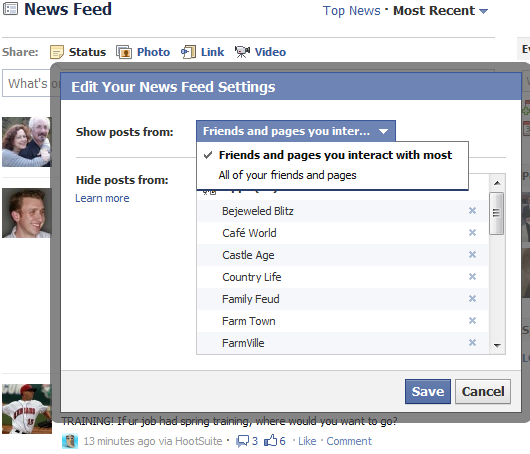Click the Video camera share icon
530x454 pixels.
(242, 52)
